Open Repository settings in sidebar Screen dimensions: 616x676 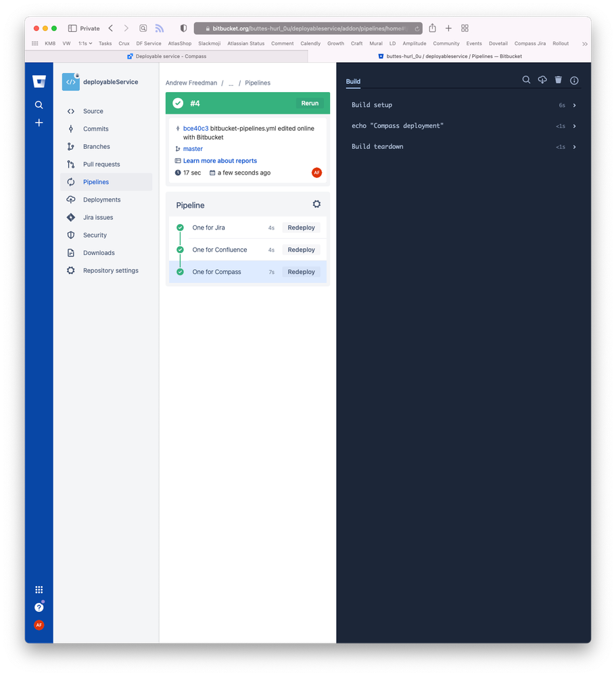click(106, 270)
